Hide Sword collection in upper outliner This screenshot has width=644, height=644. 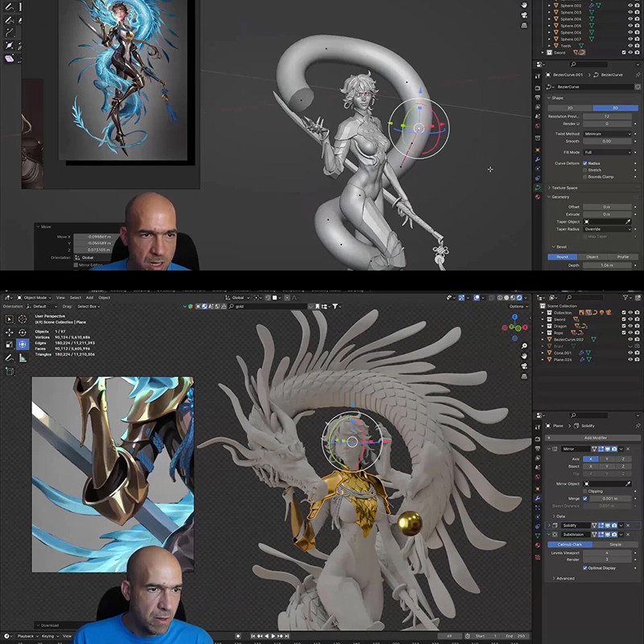630,52
